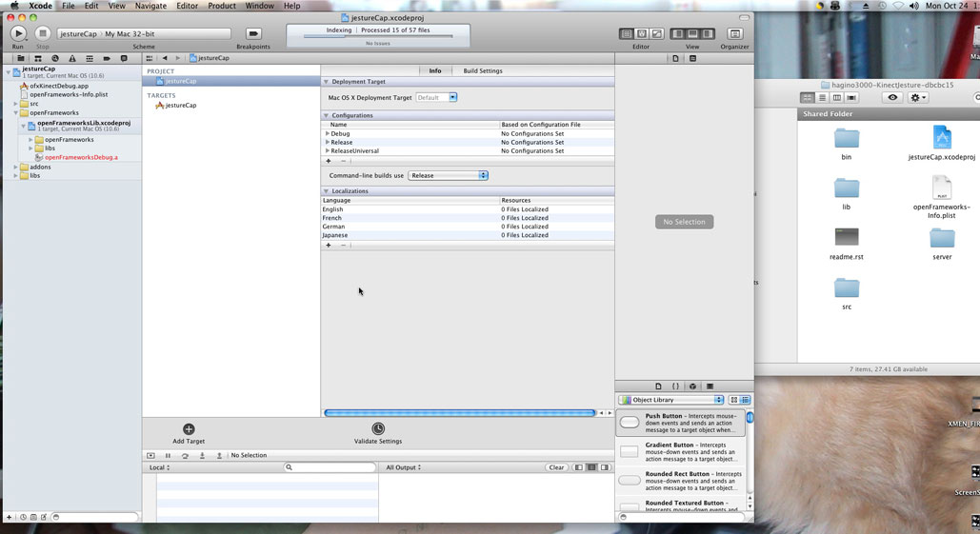Select Push Button in Object Library
980x534 pixels.
tap(680, 423)
